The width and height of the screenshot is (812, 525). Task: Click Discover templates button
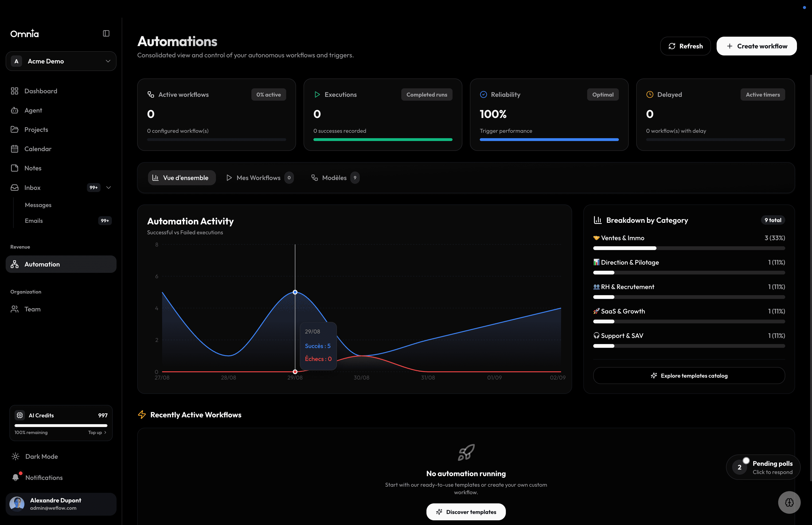466,512
